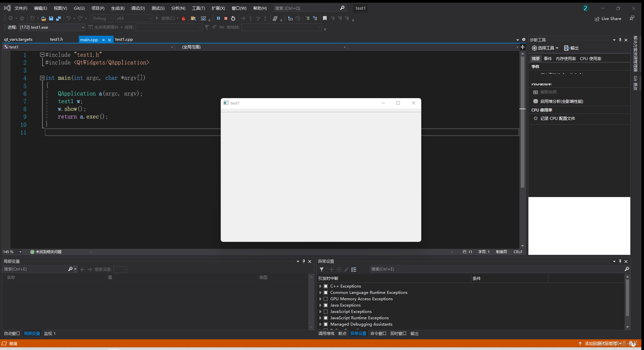This screenshot has width=644, height=350.
Task: Open the Debug configuration dropdown
Action: pos(103,18)
